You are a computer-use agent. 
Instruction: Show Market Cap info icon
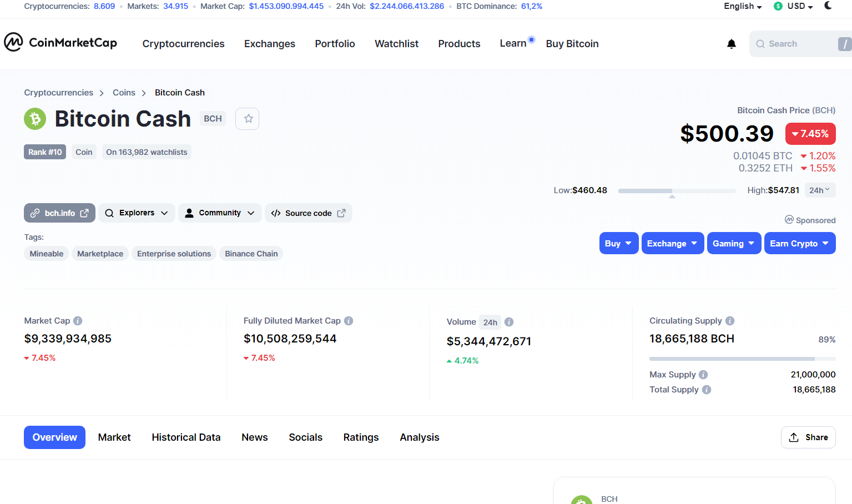point(78,321)
